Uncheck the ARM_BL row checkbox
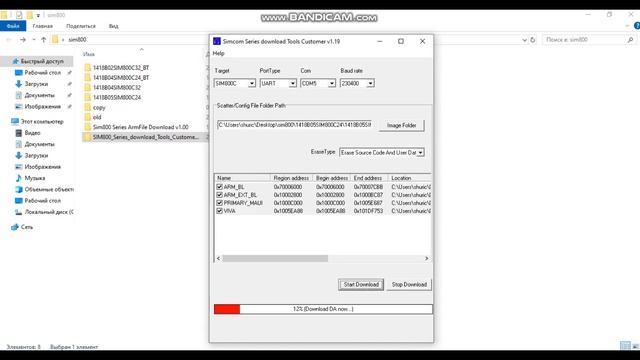 [219, 187]
